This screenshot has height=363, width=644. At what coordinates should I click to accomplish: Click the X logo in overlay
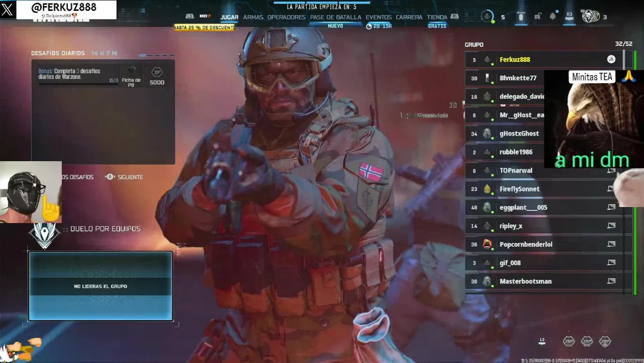click(8, 10)
